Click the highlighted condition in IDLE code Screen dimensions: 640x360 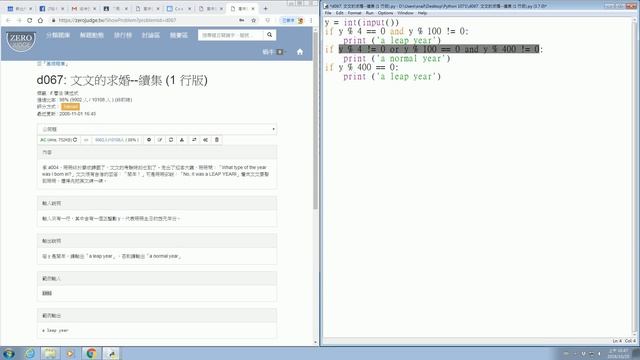(x=439, y=49)
